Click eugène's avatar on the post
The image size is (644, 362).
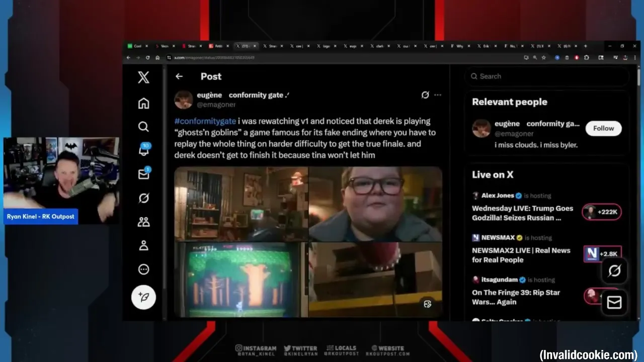[184, 100]
